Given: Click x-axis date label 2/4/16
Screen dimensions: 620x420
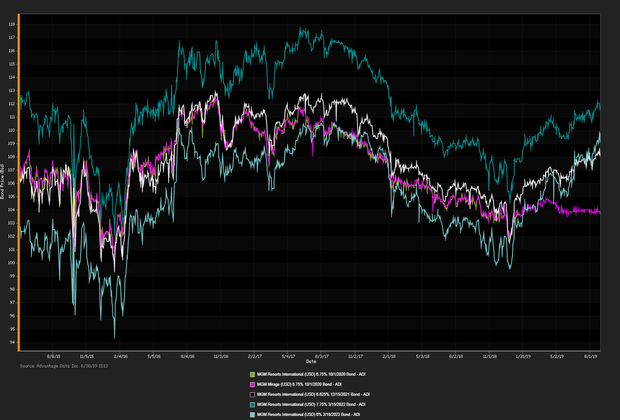Looking at the screenshot, I should pyautogui.click(x=121, y=356).
